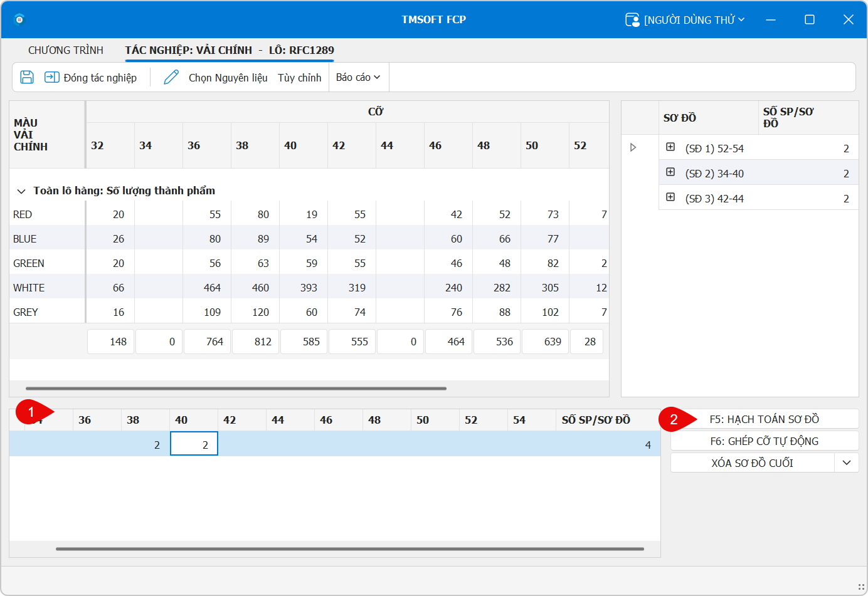Viewport: 868px width, 596px height.
Task: Click Chọn Nguyên liệu in toolbar
Action: tap(228, 78)
